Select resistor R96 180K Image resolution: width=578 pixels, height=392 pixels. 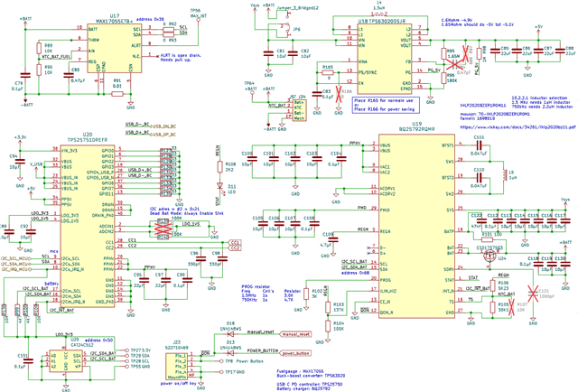443,79
